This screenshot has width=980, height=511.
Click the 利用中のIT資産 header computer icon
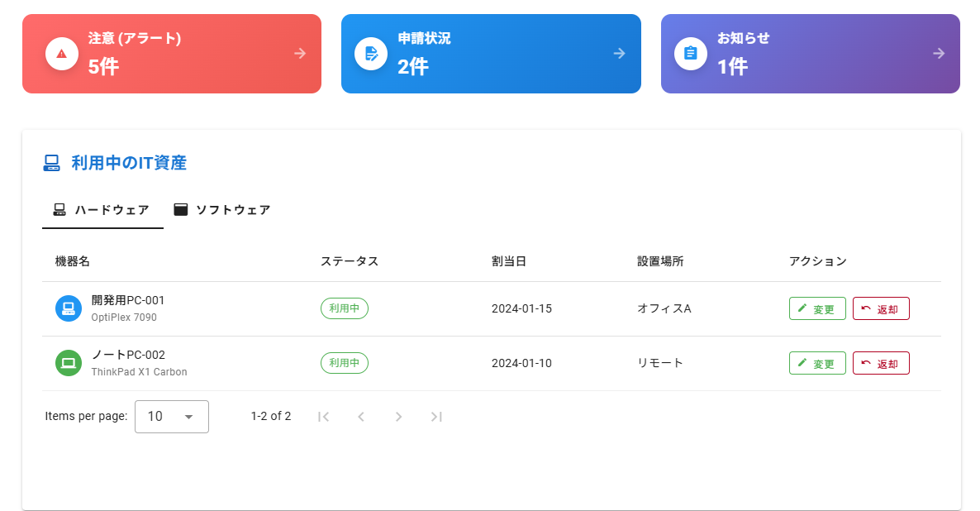point(52,163)
